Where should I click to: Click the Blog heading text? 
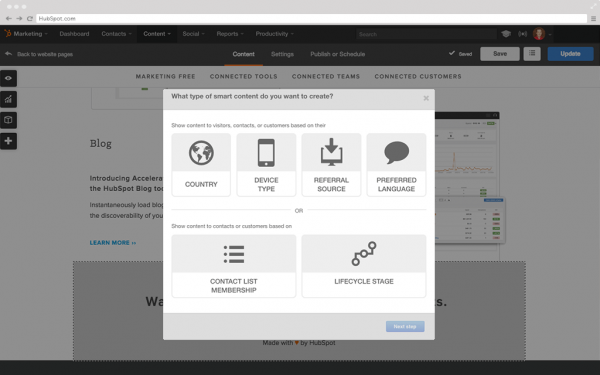[101, 143]
